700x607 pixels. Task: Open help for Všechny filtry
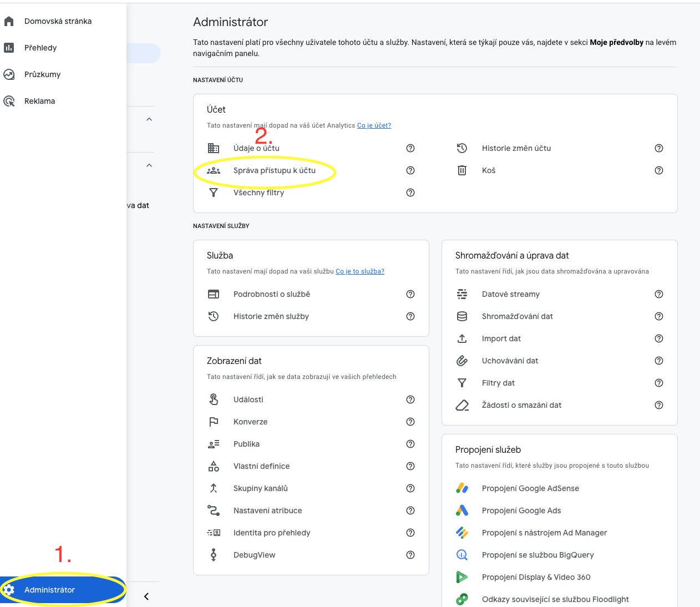click(410, 193)
